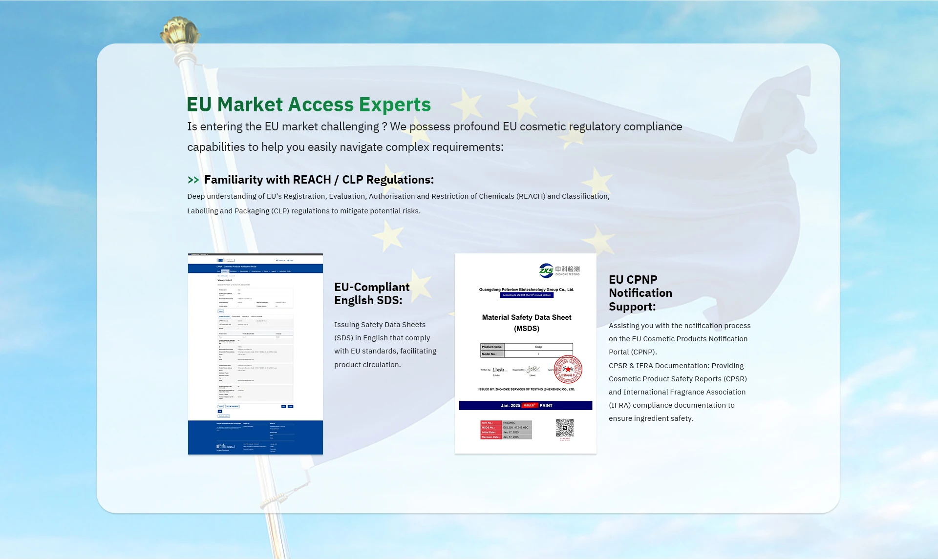Click the red circular stamp on the MSDS
The height and width of the screenshot is (560, 938).
(568, 370)
